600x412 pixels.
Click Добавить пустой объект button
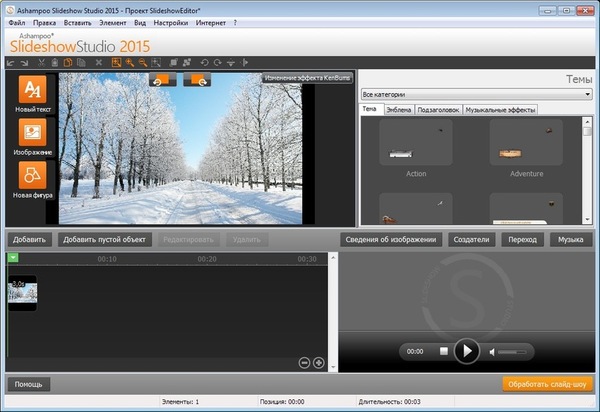104,240
